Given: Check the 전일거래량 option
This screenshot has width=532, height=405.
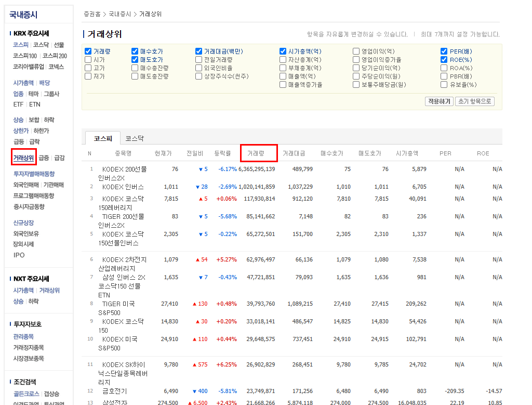Looking at the screenshot, I should tap(199, 60).
